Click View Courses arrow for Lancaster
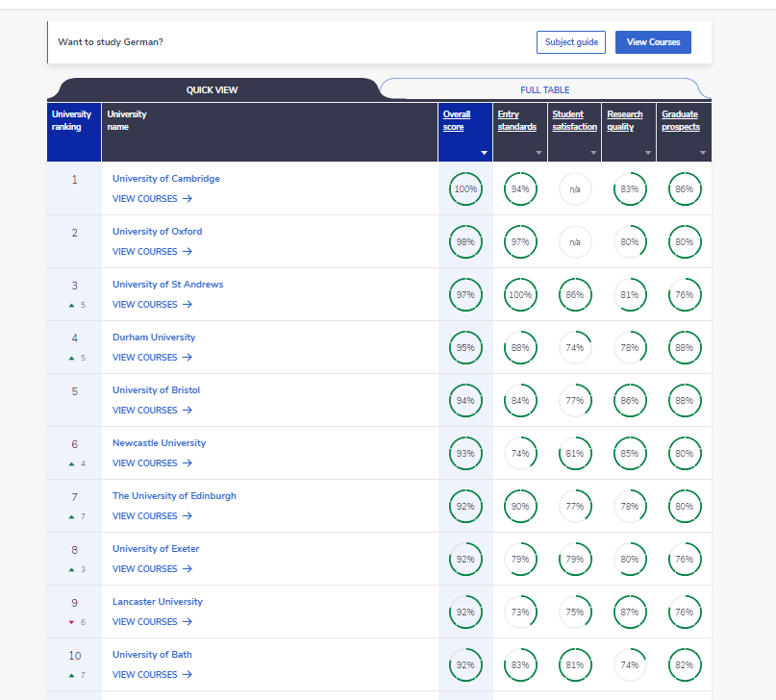Screen dimensions: 776x700 point(188,622)
